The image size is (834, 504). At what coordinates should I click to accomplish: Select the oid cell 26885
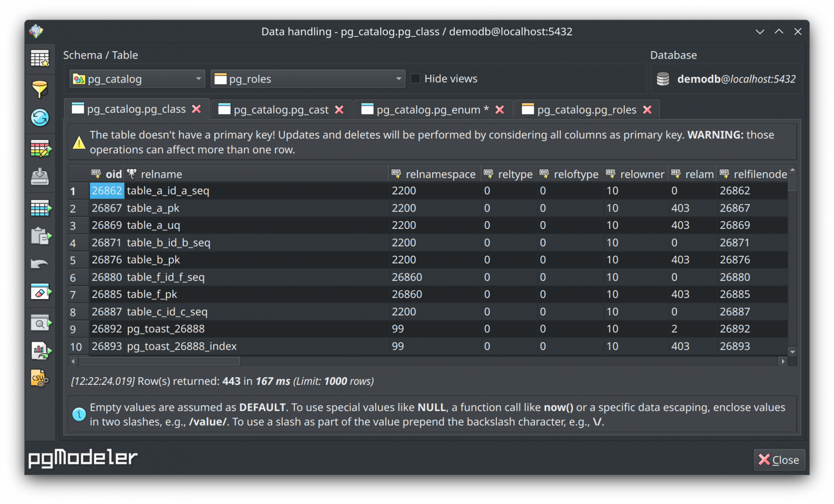point(107,294)
